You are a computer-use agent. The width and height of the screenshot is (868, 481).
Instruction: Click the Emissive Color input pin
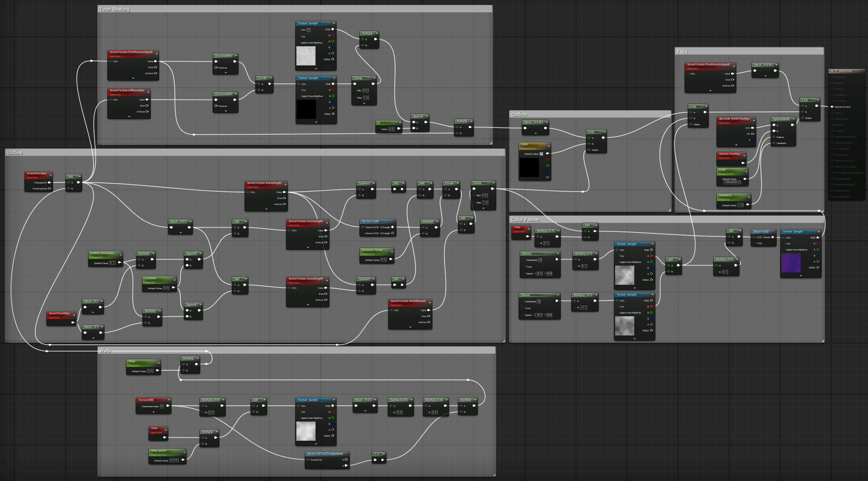(x=832, y=107)
